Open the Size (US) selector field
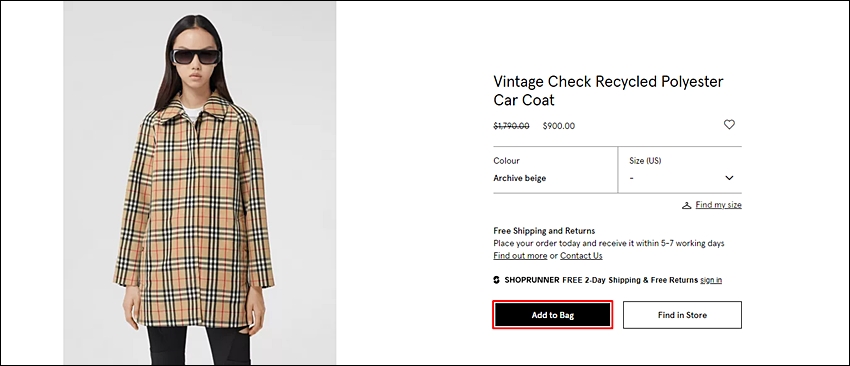 [x=680, y=170]
